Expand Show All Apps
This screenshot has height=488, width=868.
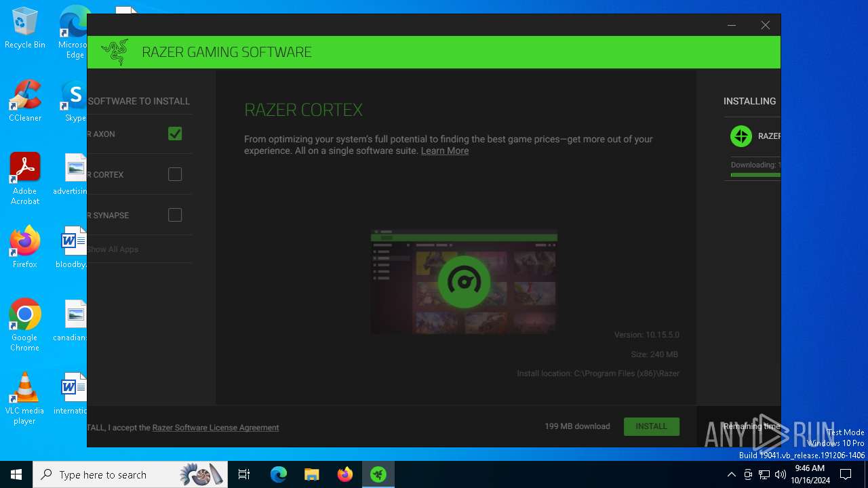tap(113, 249)
